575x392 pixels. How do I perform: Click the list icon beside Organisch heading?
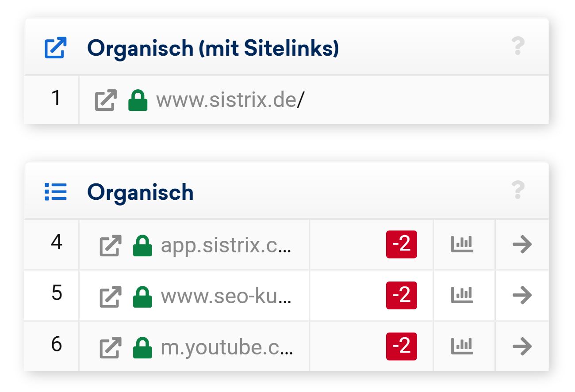pyautogui.click(x=56, y=192)
